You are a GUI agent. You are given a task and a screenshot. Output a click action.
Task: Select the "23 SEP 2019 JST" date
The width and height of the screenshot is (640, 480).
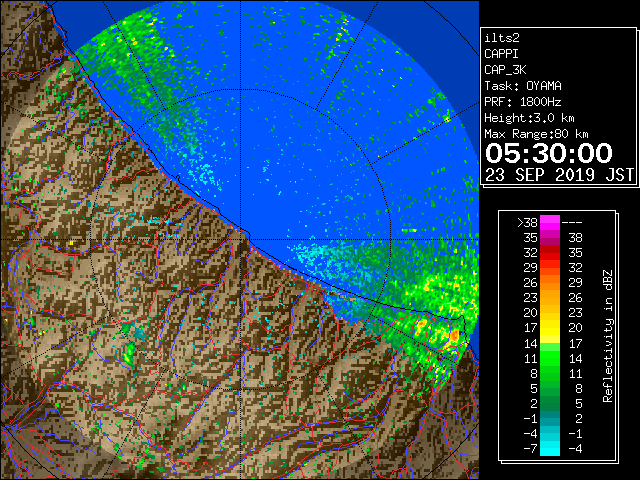559,175
